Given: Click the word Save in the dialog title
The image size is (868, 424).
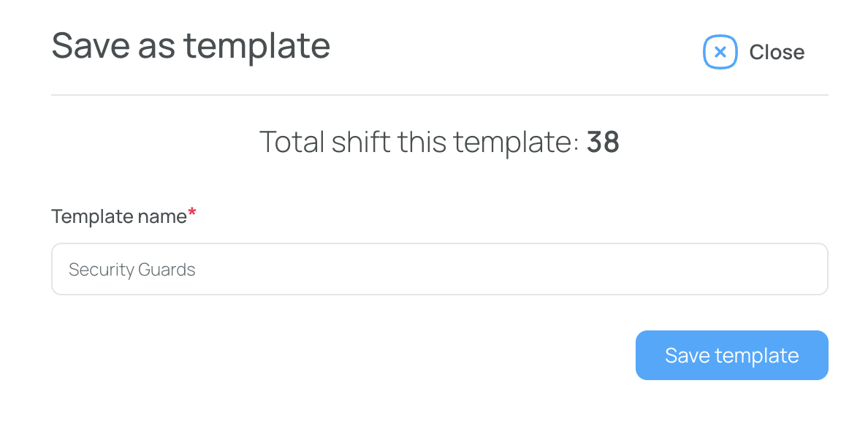Looking at the screenshot, I should pos(91,45).
